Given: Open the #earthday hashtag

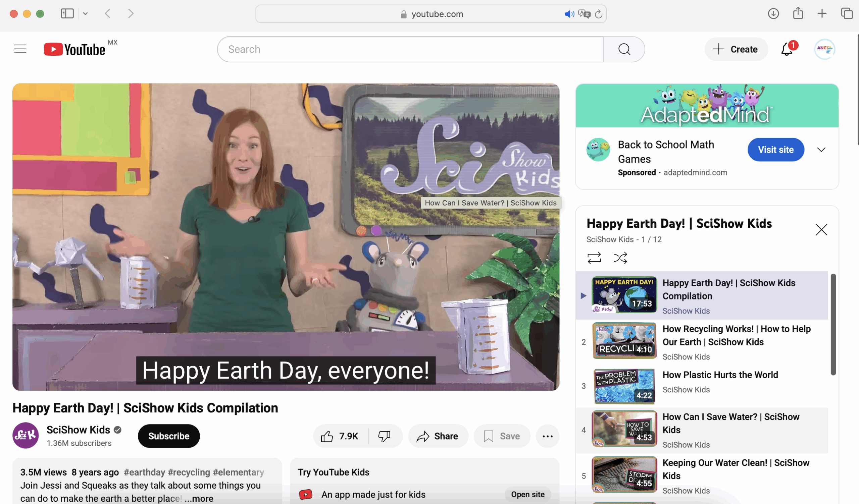Looking at the screenshot, I should tap(145, 472).
